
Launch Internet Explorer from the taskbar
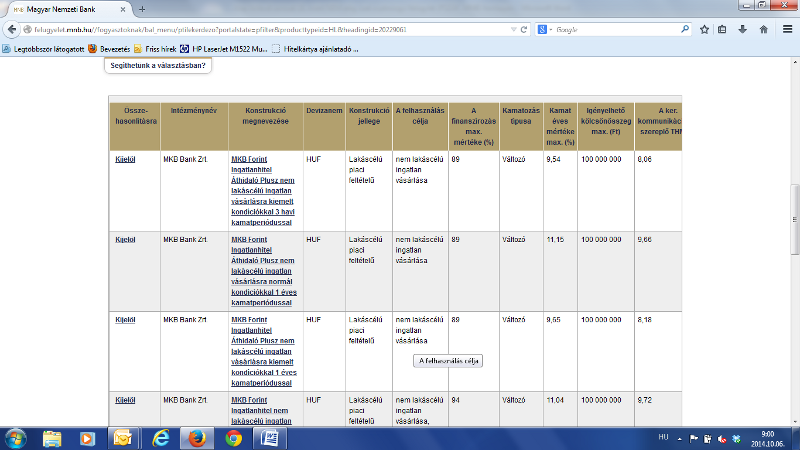(161, 439)
